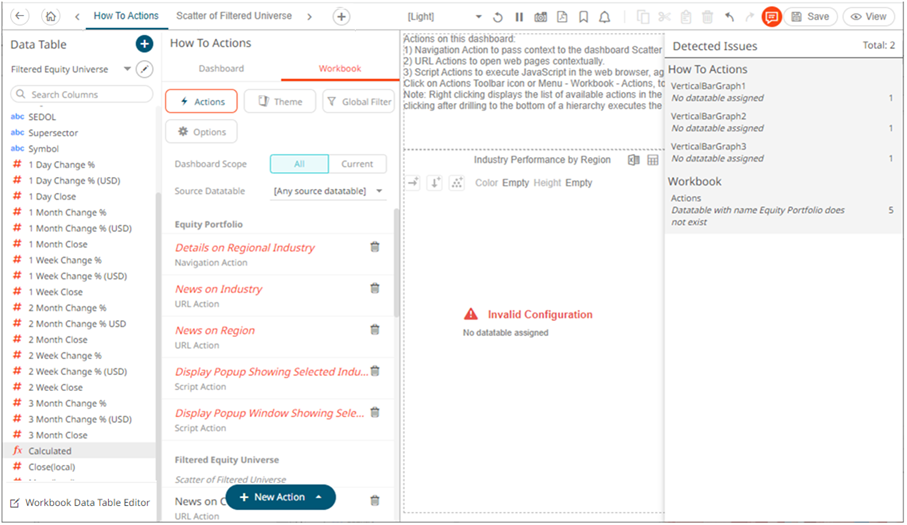The height and width of the screenshot is (525, 907).
Task: Edit the Filtered Equity Universe data table
Action: (x=146, y=69)
